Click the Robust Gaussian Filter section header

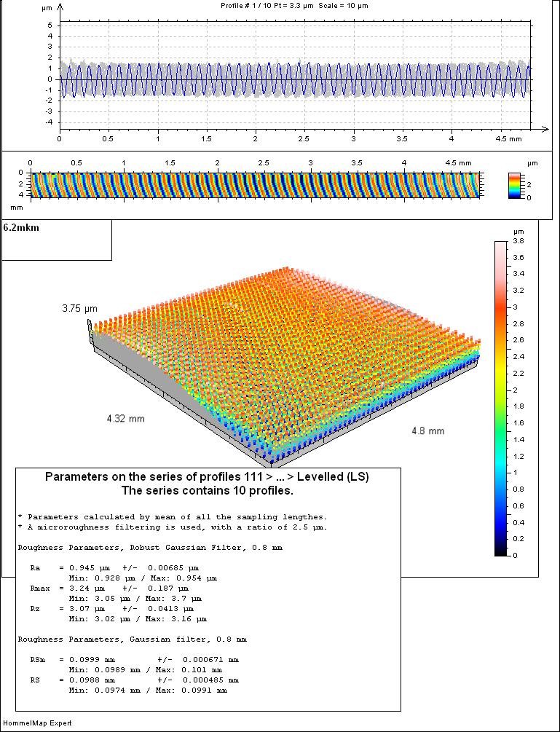[x=150, y=546]
